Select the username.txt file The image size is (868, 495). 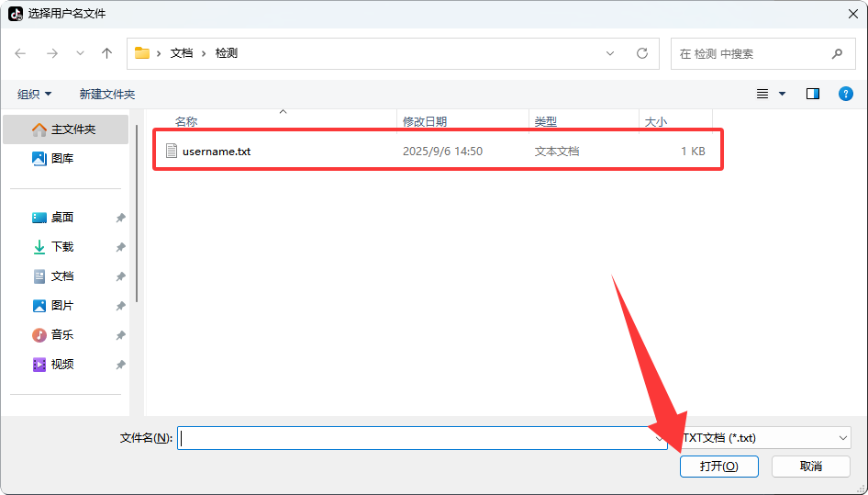[x=217, y=152]
